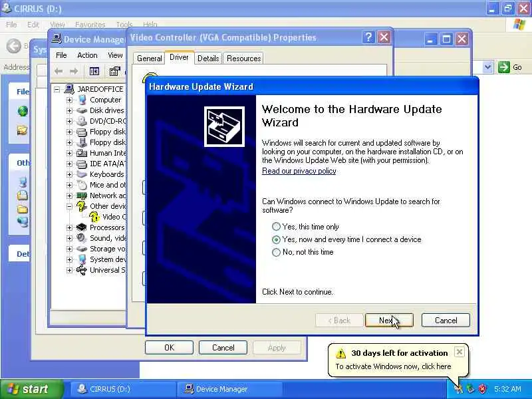Switch to General tab in Properties
Viewport: 532px width, 399px height.
(x=149, y=59)
